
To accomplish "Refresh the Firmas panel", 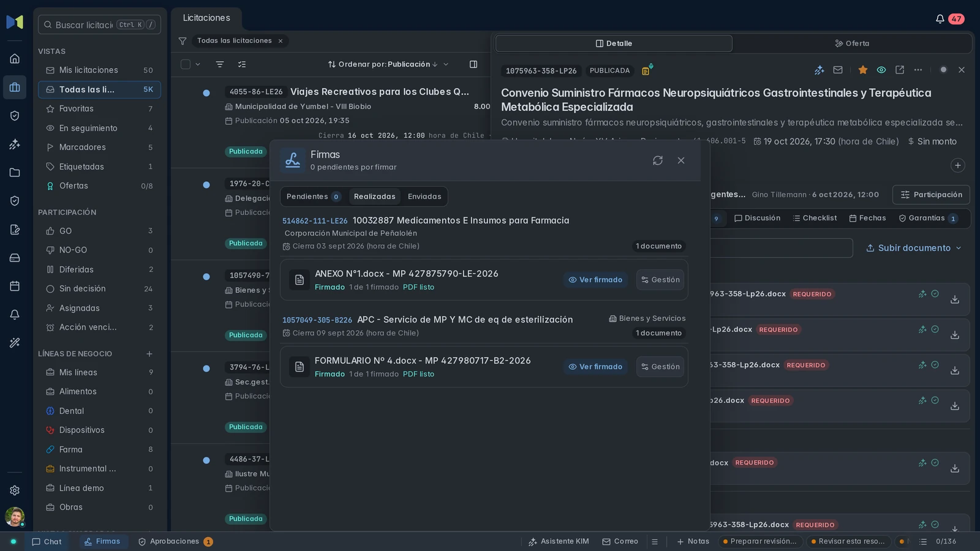I will (658, 160).
